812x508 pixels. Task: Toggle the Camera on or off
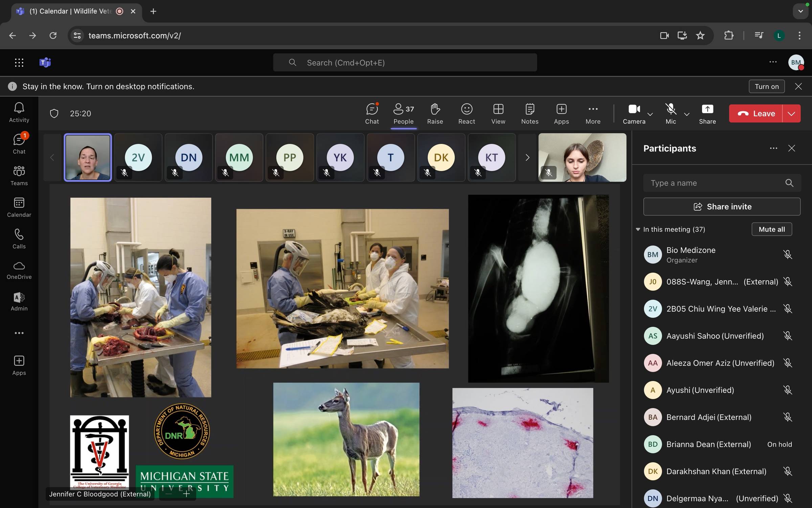pyautogui.click(x=634, y=113)
